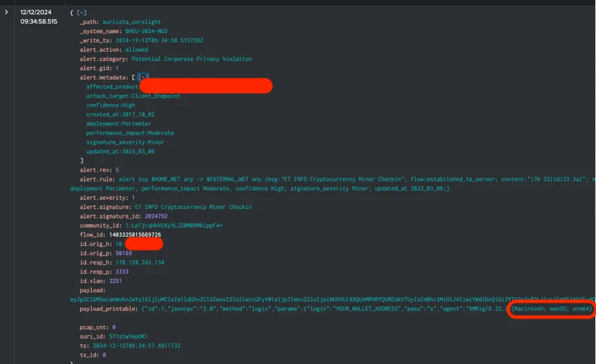
Task: Click the 09:34:58.515 event timestamp
Action: click(x=38, y=22)
